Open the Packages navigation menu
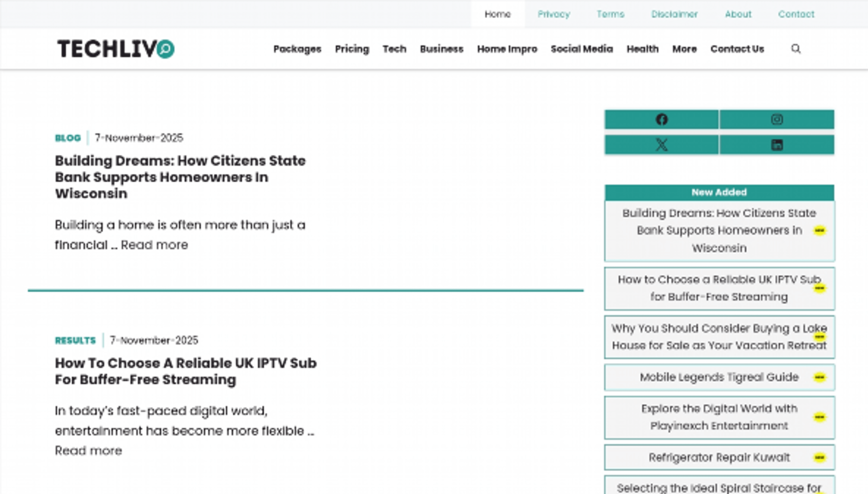 (x=297, y=49)
